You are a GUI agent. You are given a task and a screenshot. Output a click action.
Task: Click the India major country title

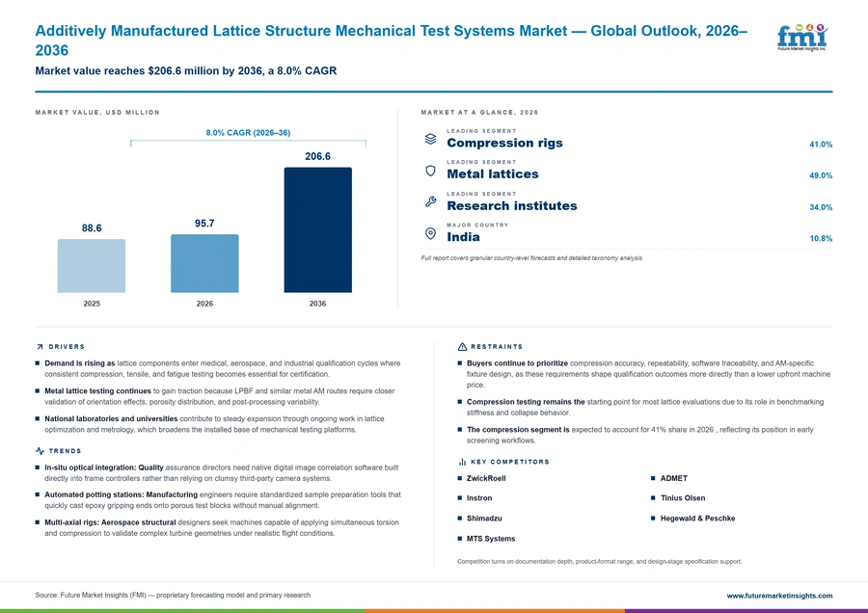tap(463, 237)
